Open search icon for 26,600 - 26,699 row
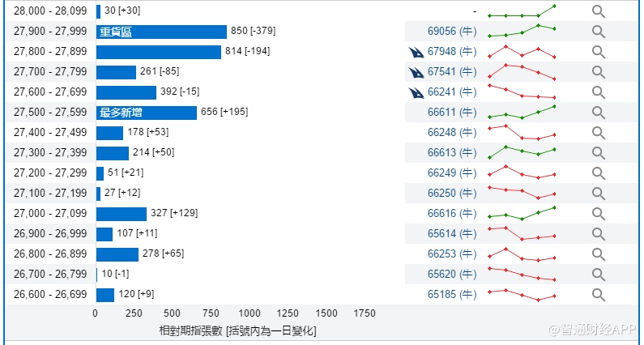 pyautogui.click(x=599, y=295)
